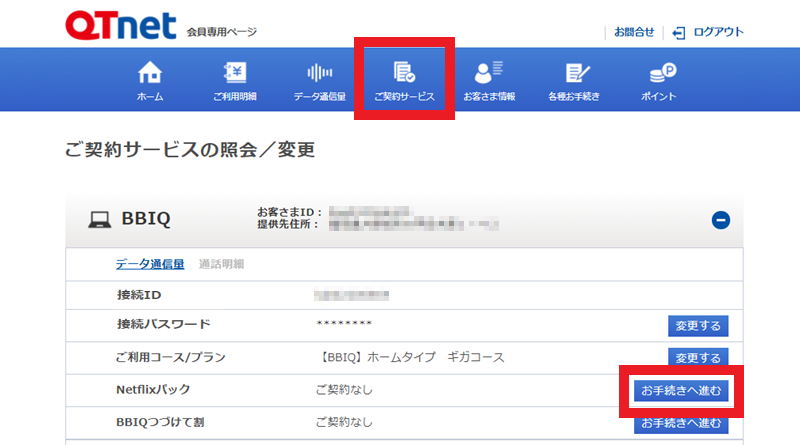Collapse the BBIQ section with minus button
Viewport: 800px width, 445px height.
click(720, 220)
